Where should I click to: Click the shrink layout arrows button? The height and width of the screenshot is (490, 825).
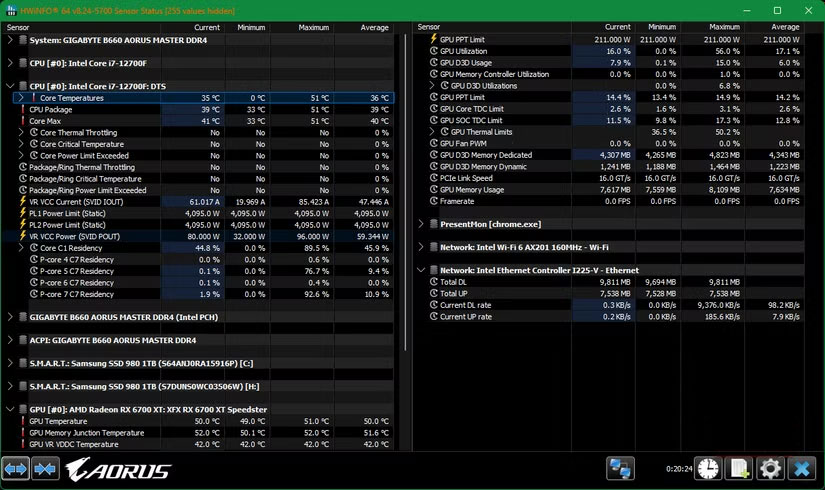[x=46, y=468]
